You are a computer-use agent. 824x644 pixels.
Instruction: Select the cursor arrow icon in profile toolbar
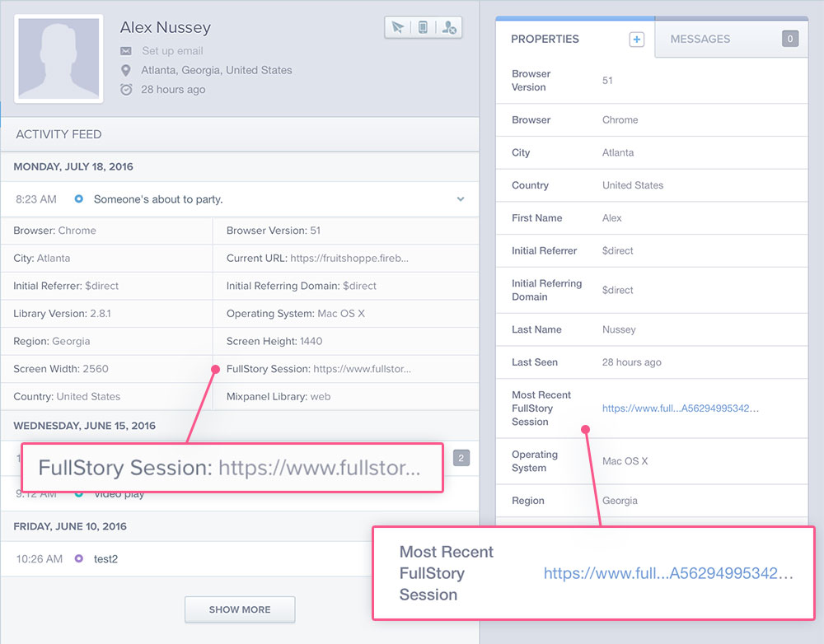(396, 26)
